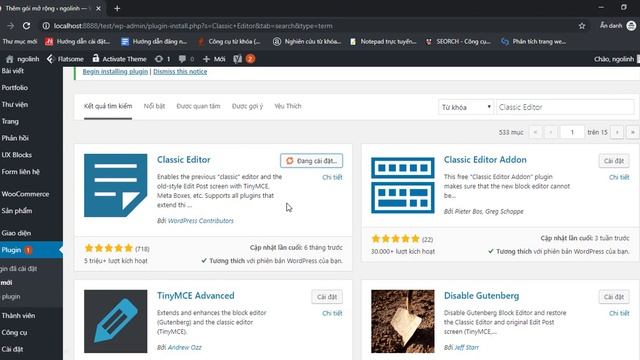
Task: Open Classic Editor plugin icon thumbnail
Action: (116, 185)
